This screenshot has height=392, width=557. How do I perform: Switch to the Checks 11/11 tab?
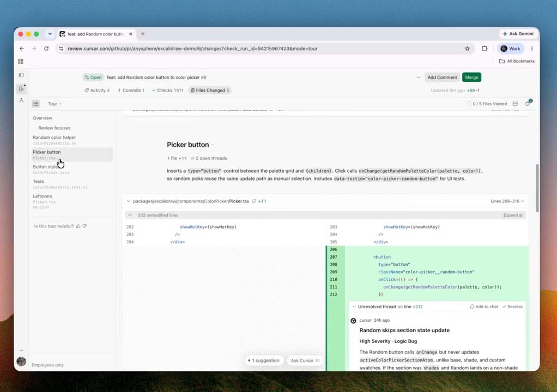(167, 90)
